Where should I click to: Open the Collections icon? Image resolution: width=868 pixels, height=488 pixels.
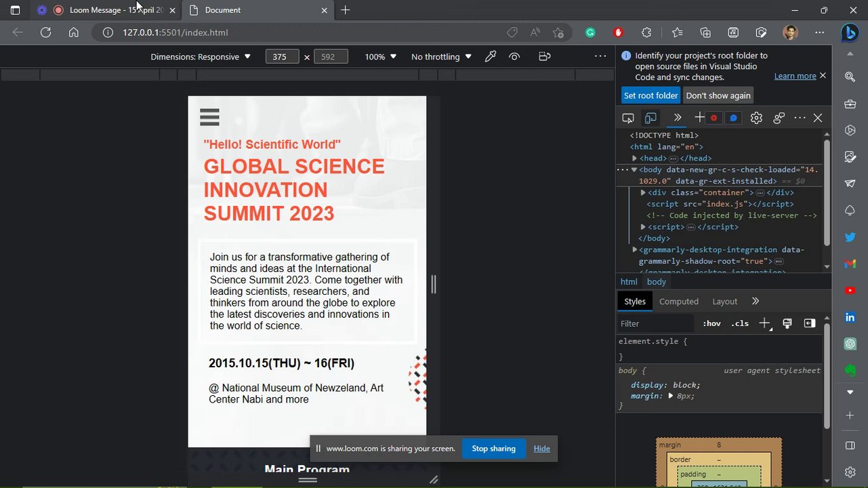coord(705,32)
